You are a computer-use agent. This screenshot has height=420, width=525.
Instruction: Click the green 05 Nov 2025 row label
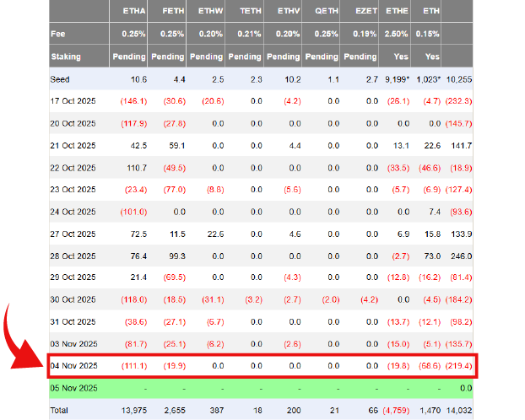tap(74, 388)
